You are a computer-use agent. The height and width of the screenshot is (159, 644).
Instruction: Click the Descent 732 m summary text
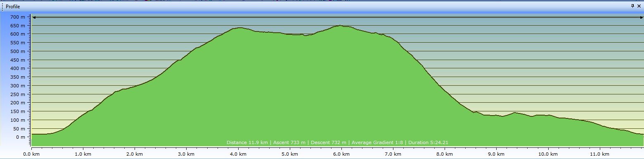(329, 142)
